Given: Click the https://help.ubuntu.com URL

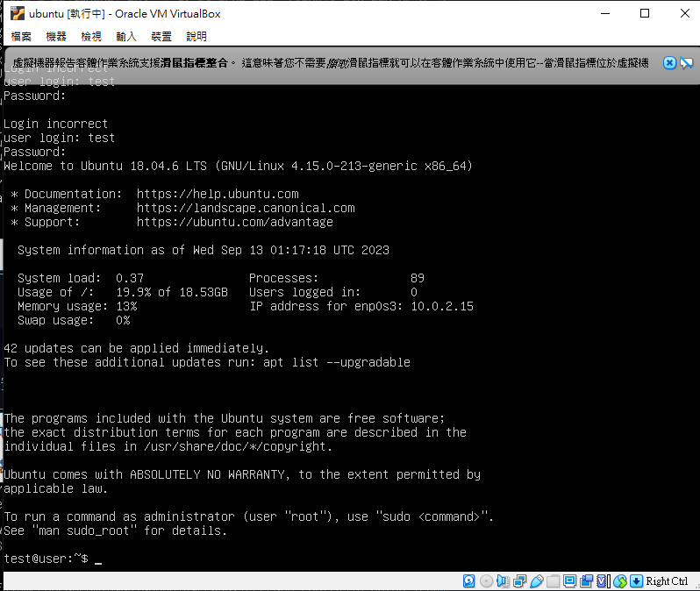Looking at the screenshot, I should (218, 194).
